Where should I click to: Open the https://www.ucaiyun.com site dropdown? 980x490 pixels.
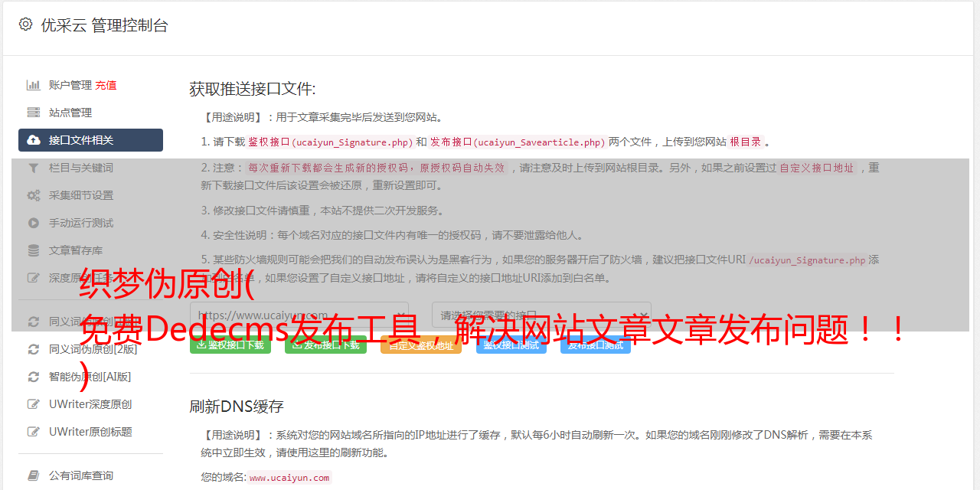pos(299,315)
